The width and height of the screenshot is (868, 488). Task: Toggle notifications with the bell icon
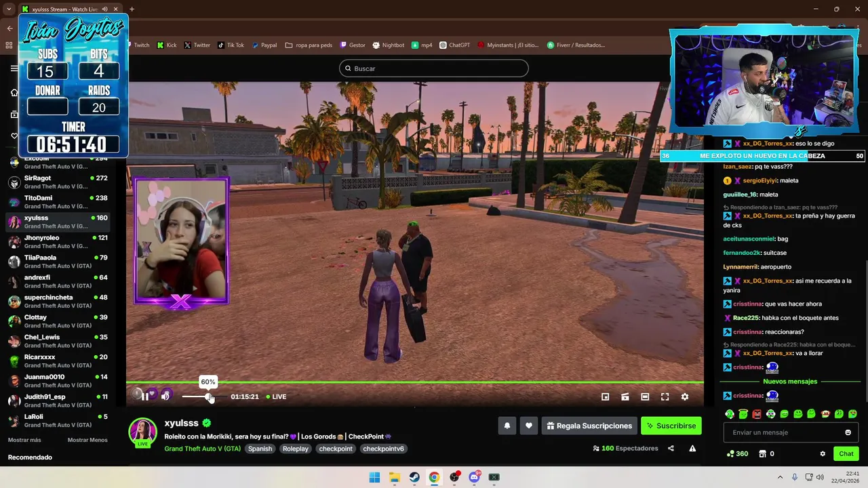point(507,426)
